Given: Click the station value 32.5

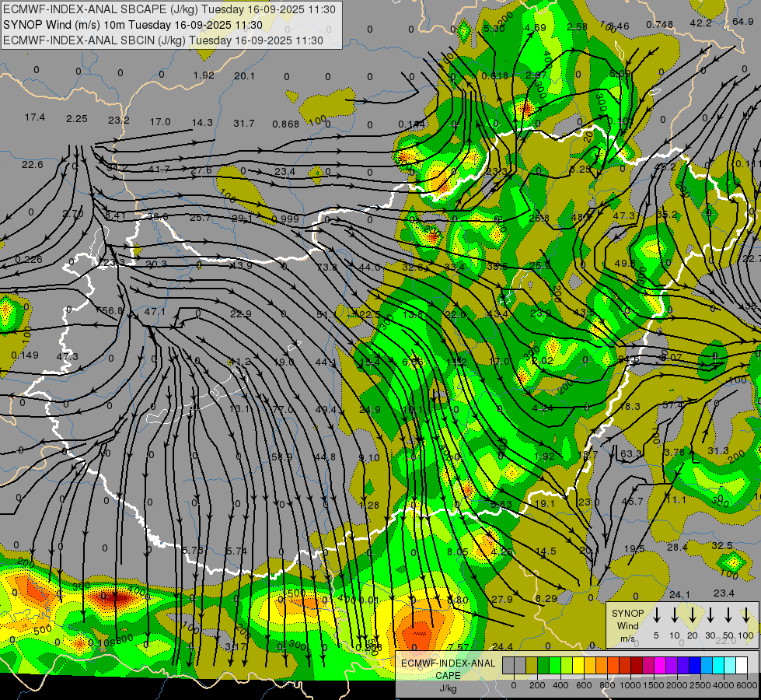Looking at the screenshot, I should click(721, 546).
